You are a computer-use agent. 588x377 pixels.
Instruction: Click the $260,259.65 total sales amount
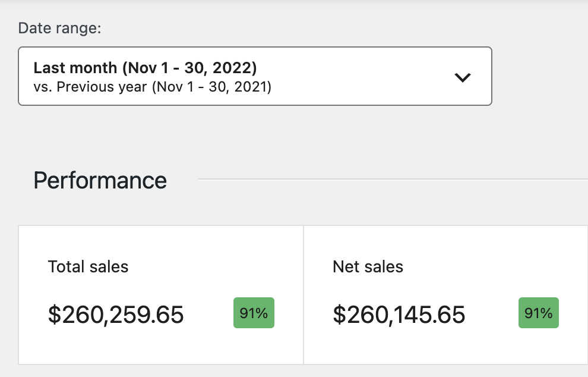(x=116, y=315)
